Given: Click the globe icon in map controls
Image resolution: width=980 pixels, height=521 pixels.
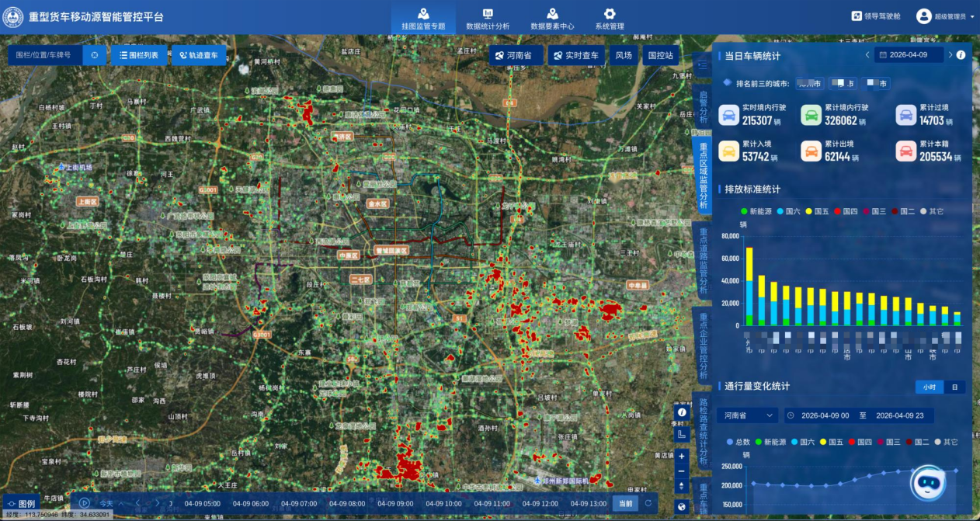Looking at the screenshot, I should pyautogui.click(x=681, y=507).
